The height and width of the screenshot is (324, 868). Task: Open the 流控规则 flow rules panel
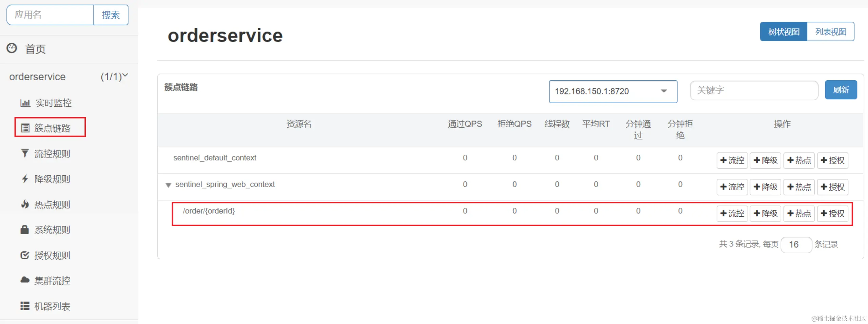point(52,153)
